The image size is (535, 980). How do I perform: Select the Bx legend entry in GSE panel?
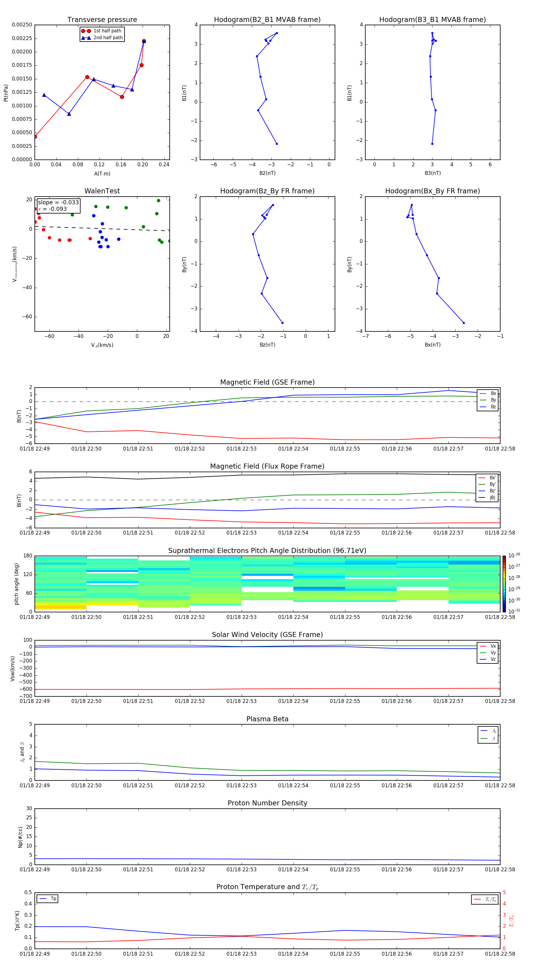coord(488,393)
